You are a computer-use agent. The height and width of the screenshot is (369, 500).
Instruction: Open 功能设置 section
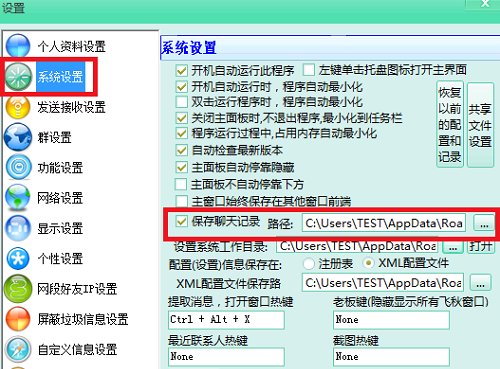[60, 168]
